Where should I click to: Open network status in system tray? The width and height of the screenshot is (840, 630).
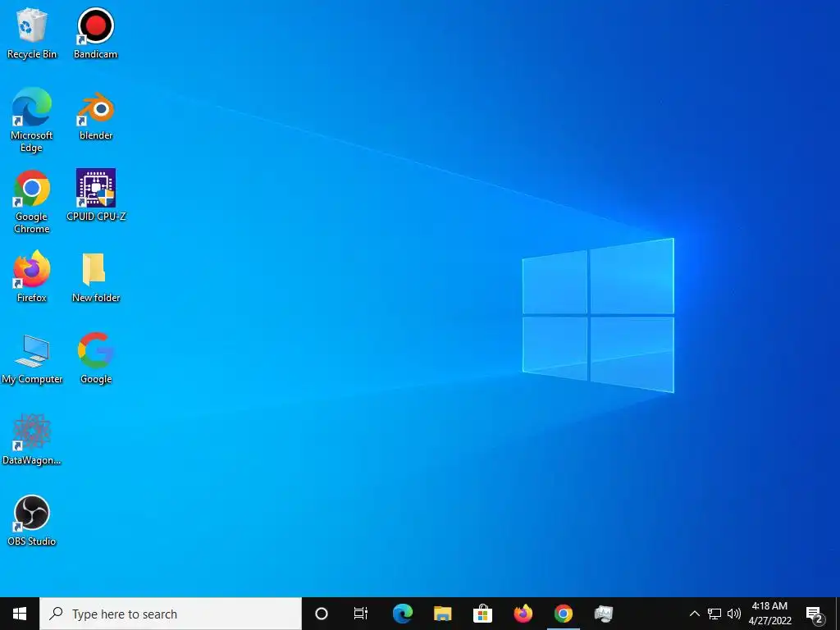(714, 614)
